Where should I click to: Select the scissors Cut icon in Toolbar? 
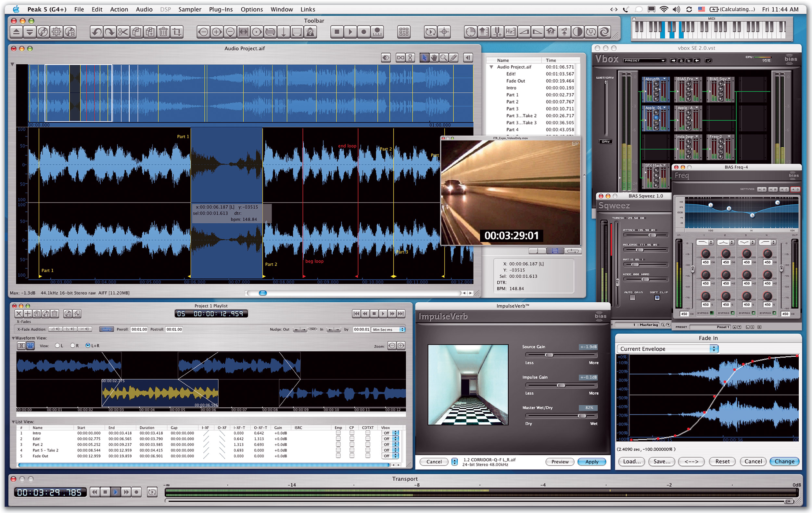[123, 32]
